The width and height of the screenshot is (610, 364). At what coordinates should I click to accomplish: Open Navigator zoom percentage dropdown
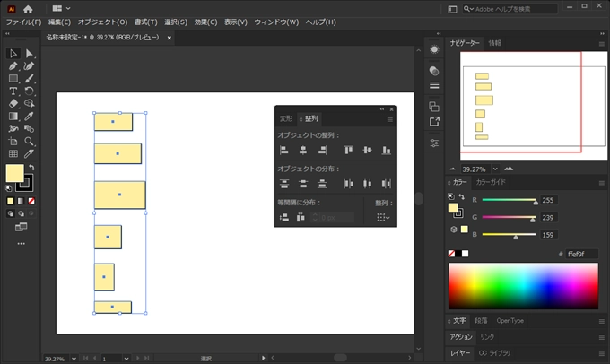click(495, 169)
